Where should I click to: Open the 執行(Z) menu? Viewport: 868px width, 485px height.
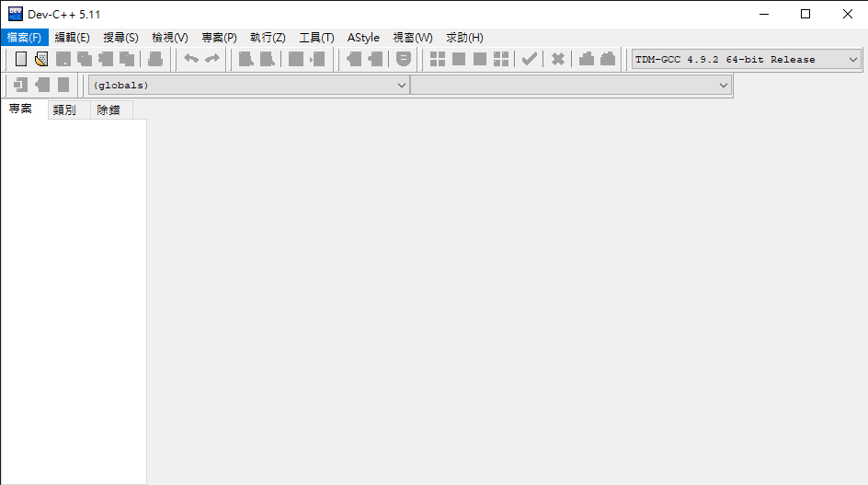268,37
